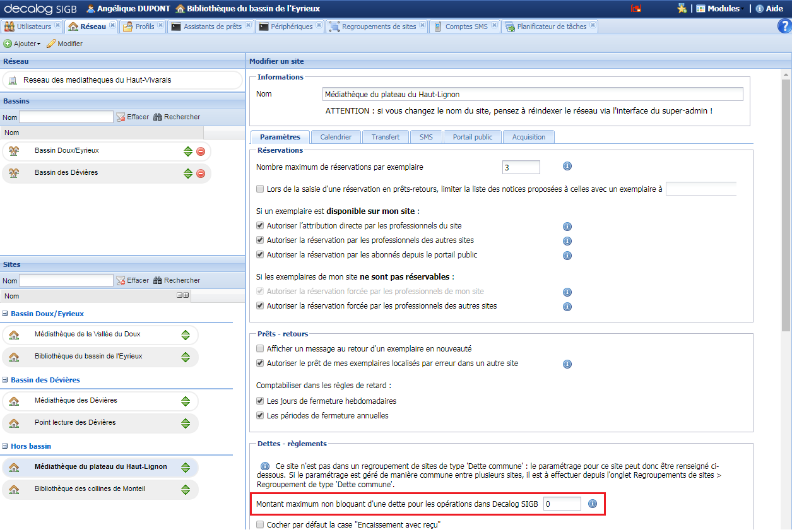
Task: Click the move arrows icon for Bassin des Dévières
Action: point(188,174)
